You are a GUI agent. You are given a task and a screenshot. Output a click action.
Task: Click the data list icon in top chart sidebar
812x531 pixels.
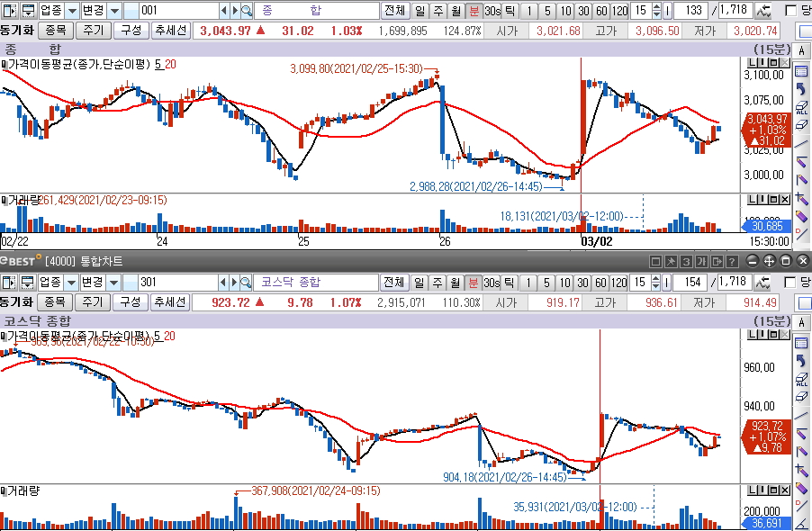(x=801, y=71)
